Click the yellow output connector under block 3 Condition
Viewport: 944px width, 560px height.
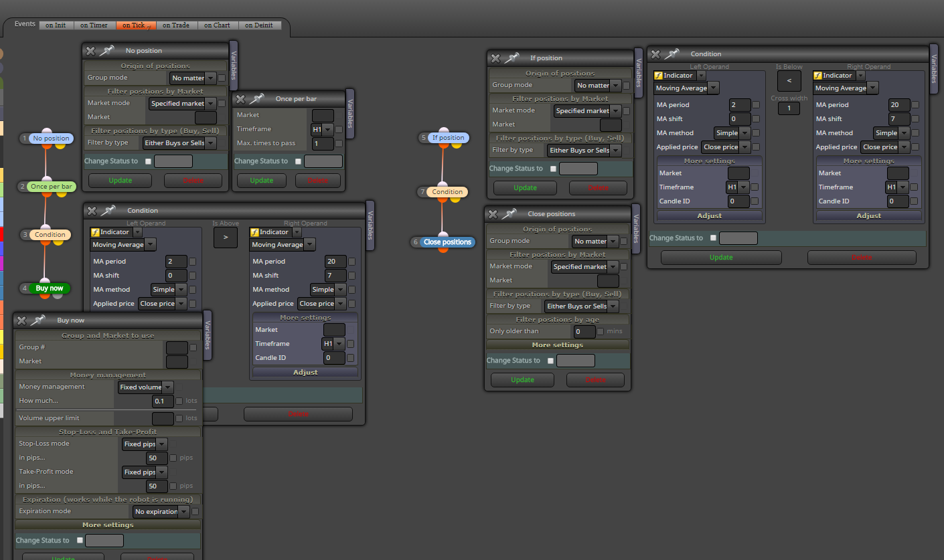58,242
